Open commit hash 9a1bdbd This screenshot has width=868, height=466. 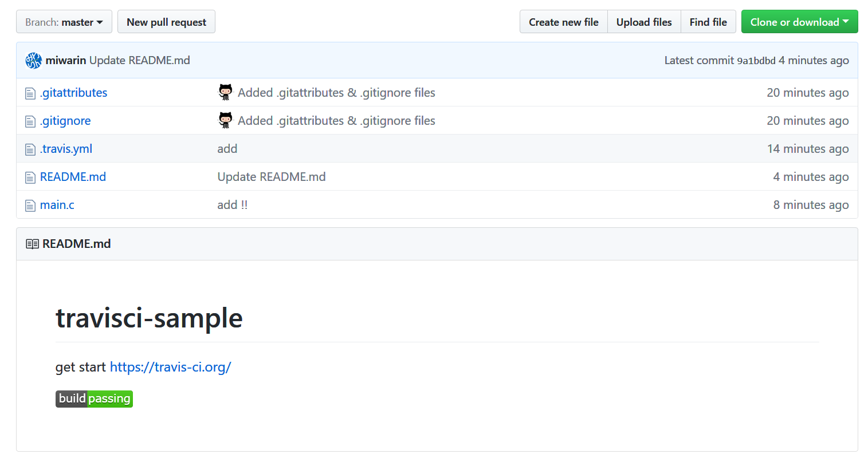pos(756,61)
